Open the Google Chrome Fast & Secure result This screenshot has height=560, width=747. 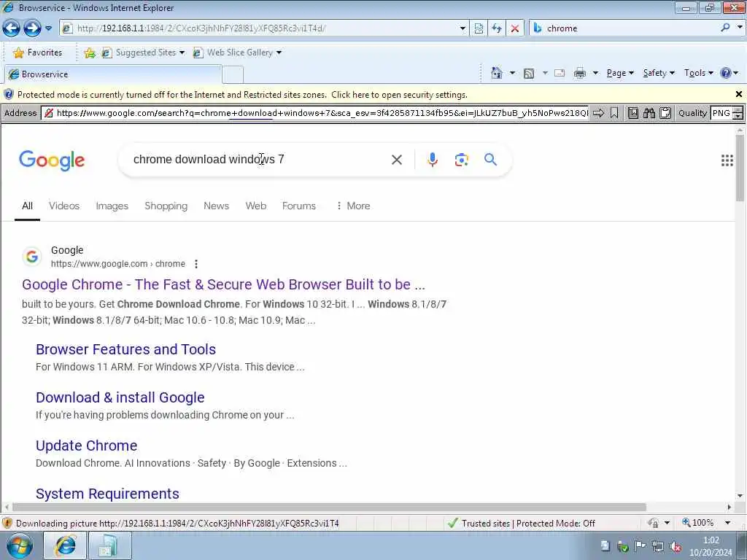[x=223, y=284]
